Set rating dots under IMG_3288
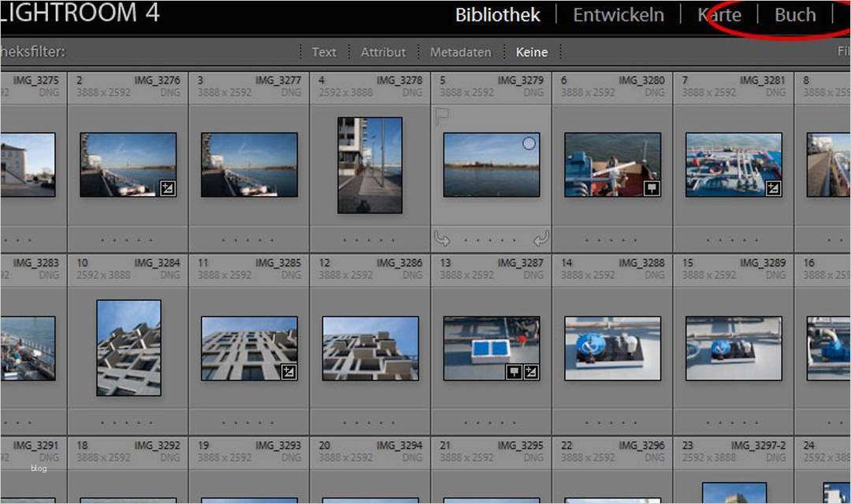 point(611,423)
